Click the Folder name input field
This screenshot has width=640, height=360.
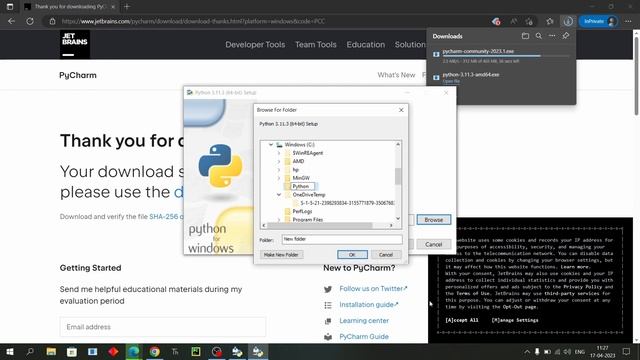[342, 239]
